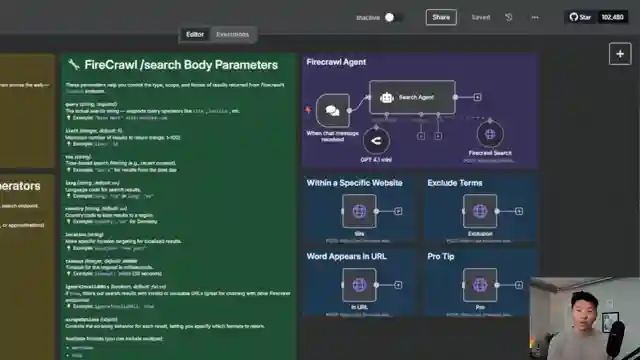Open the workflow history icon
640x360 pixels.
[509, 18]
